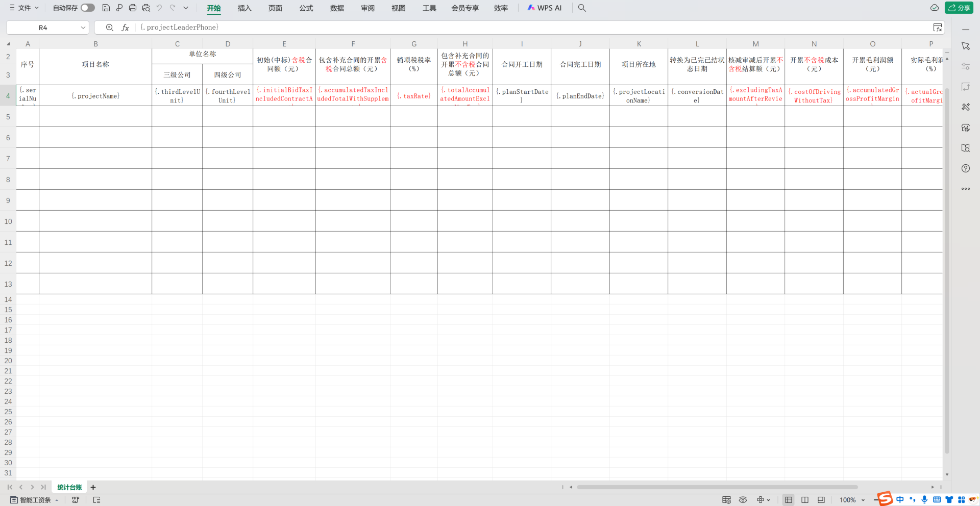Click the cell containing {.projectName}
This screenshot has width=980, height=506.
95,96
